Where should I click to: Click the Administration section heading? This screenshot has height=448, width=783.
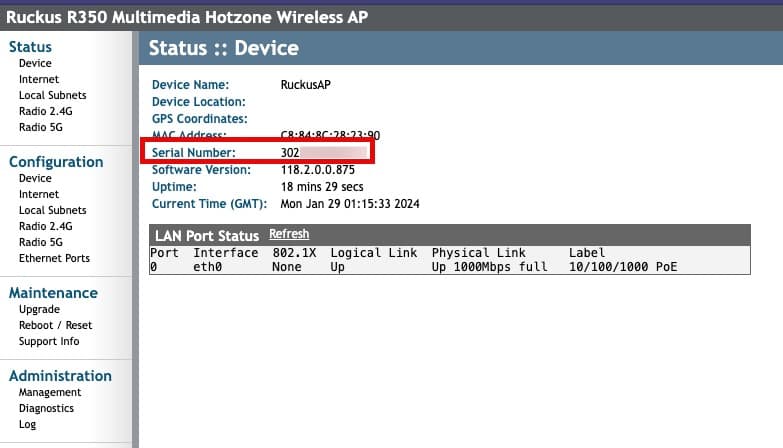pos(60,376)
